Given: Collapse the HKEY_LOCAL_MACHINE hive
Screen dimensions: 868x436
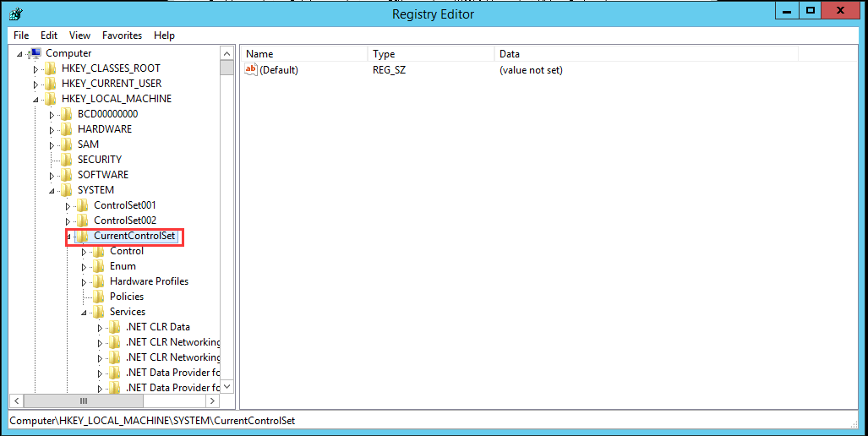Looking at the screenshot, I should click(x=35, y=99).
